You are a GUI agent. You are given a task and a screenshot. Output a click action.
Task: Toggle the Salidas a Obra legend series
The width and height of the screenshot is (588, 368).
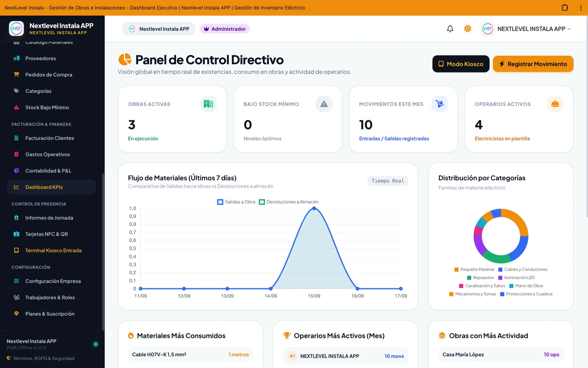(236, 202)
